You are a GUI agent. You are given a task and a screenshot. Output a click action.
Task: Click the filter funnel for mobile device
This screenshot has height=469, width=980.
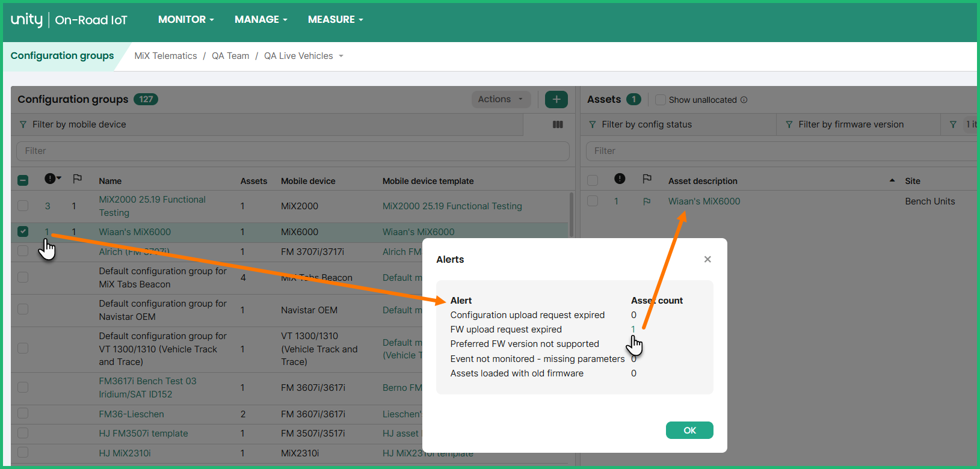point(23,124)
